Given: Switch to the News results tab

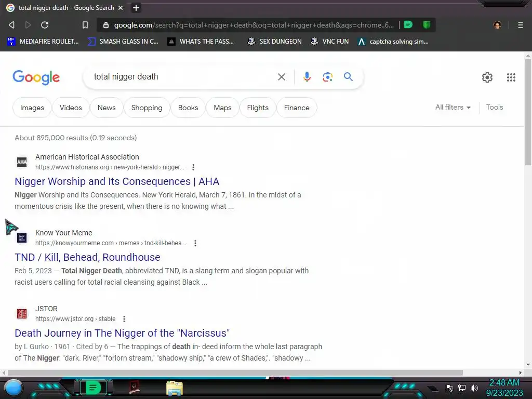Looking at the screenshot, I should (x=107, y=108).
